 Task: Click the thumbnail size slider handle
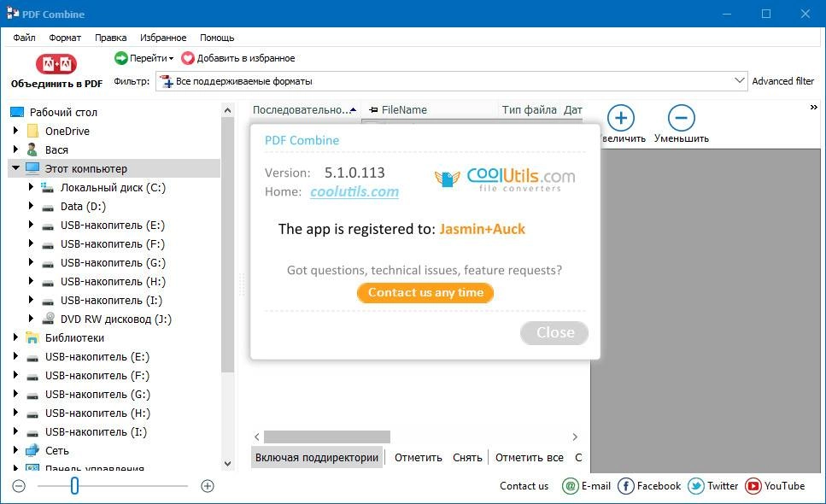(74, 485)
